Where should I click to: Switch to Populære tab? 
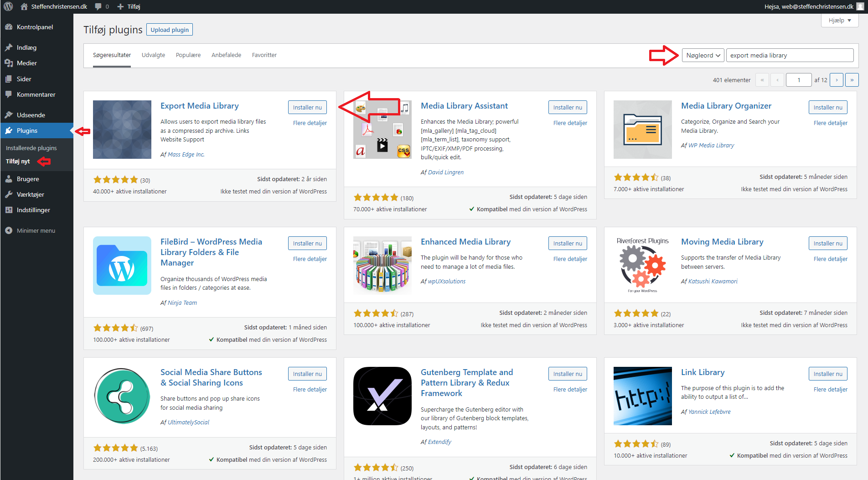tap(188, 55)
